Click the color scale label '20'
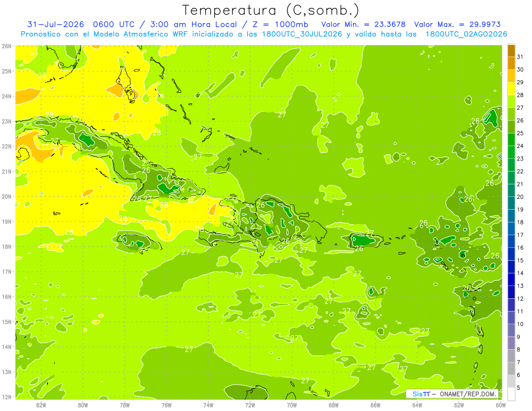Viewport: 532px width, 411px height. click(520, 196)
